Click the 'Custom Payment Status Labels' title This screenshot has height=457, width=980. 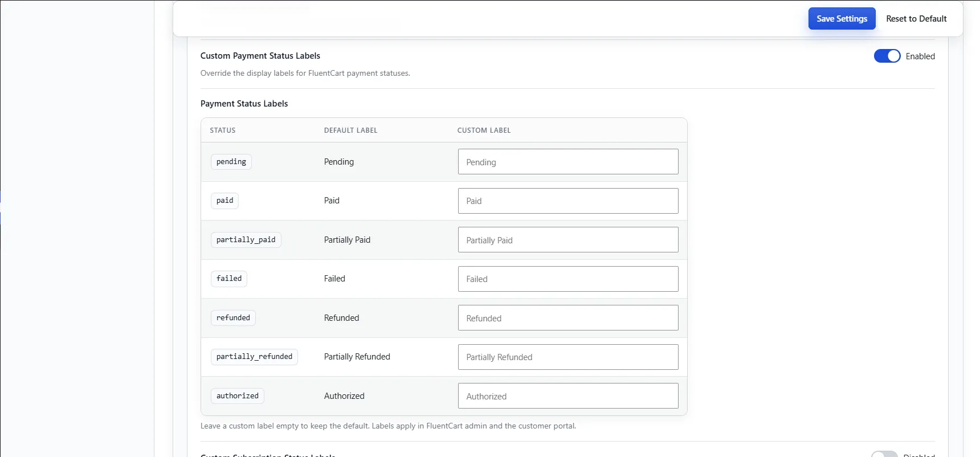[x=260, y=56]
